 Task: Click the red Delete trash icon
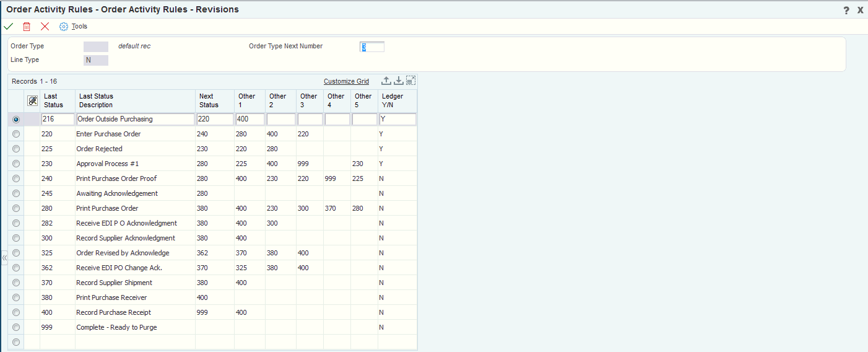point(27,27)
